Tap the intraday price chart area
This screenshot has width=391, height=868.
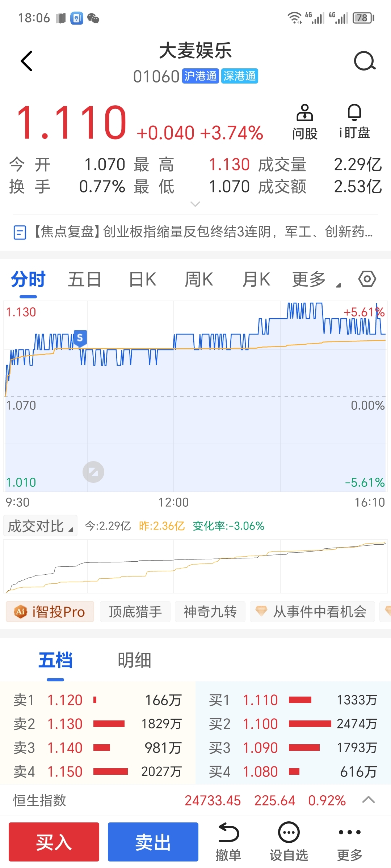pos(195,396)
